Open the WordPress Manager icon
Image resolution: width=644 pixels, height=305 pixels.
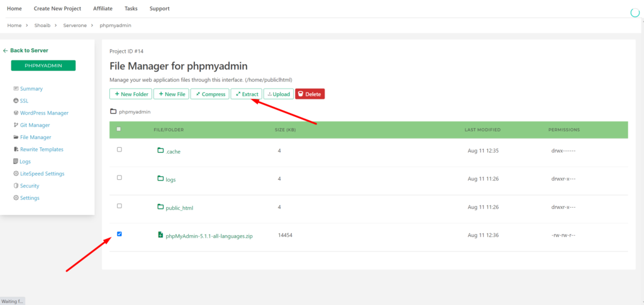coord(16,113)
